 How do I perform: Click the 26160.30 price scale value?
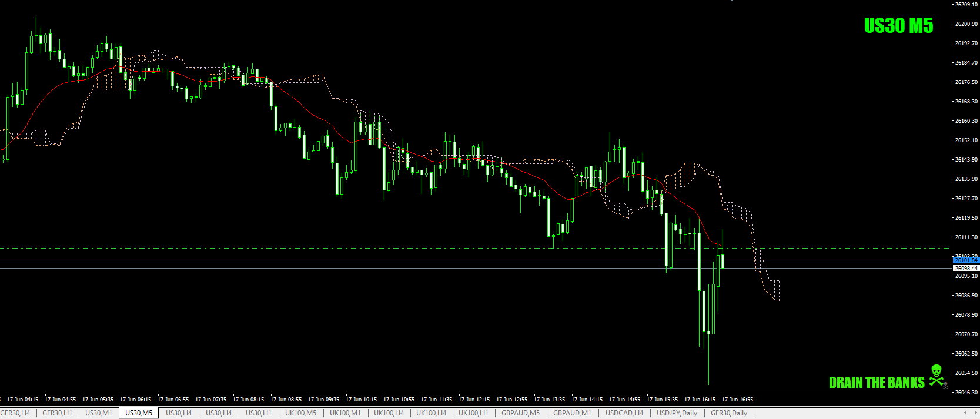pos(966,121)
